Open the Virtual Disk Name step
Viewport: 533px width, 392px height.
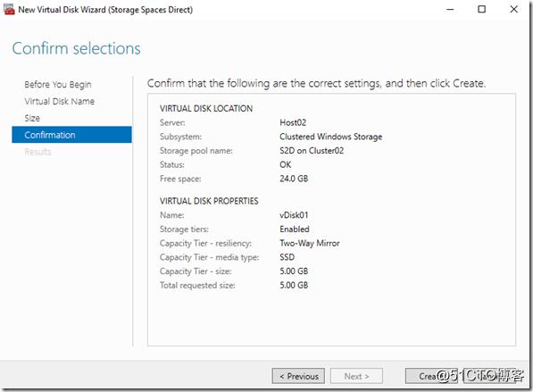click(x=60, y=101)
